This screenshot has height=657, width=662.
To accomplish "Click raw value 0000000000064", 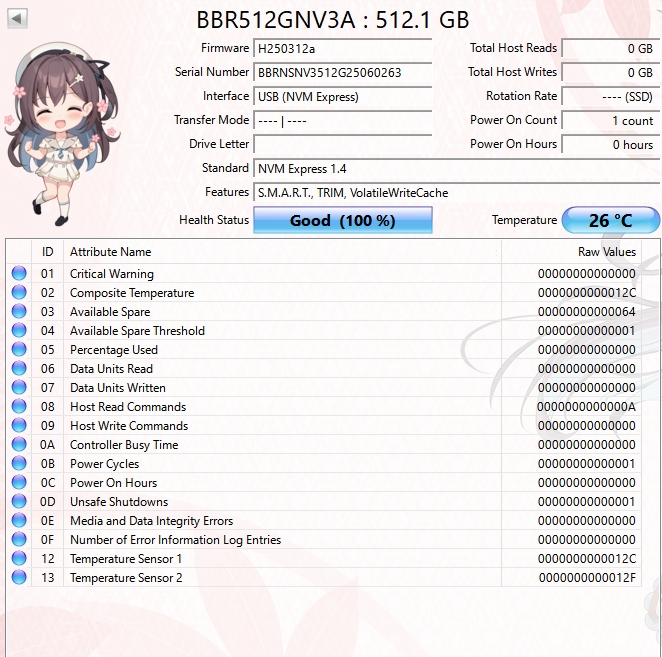I will coord(587,312).
